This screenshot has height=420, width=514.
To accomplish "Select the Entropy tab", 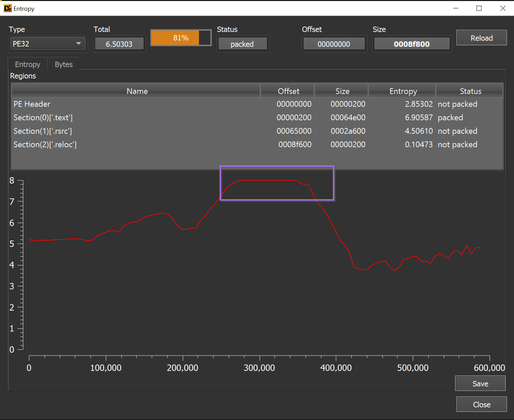I will point(28,64).
